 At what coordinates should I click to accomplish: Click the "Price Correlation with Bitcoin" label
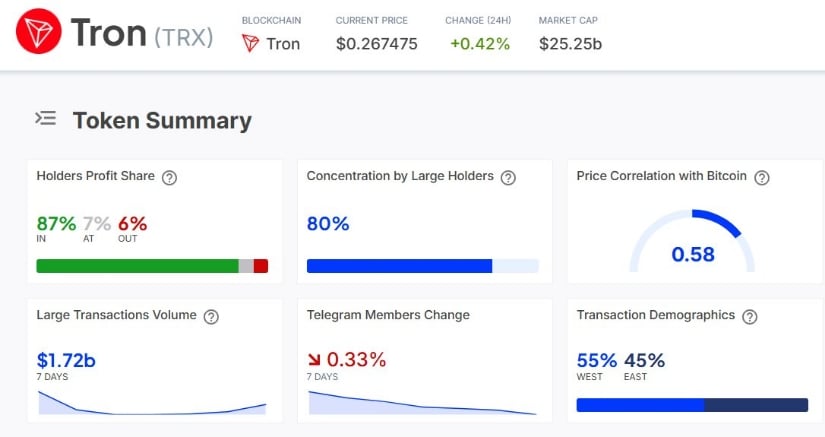661,176
